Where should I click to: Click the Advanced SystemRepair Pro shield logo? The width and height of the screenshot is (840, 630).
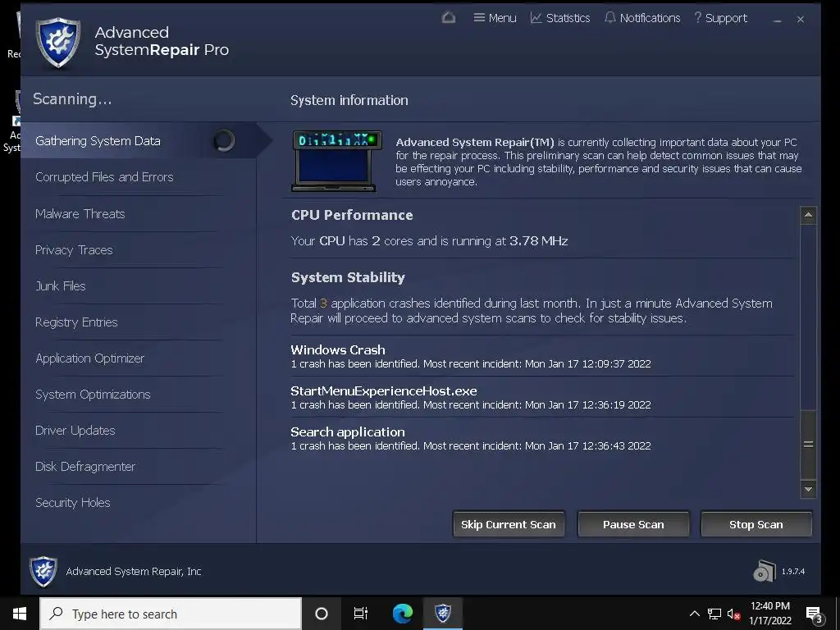(x=58, y=43)
